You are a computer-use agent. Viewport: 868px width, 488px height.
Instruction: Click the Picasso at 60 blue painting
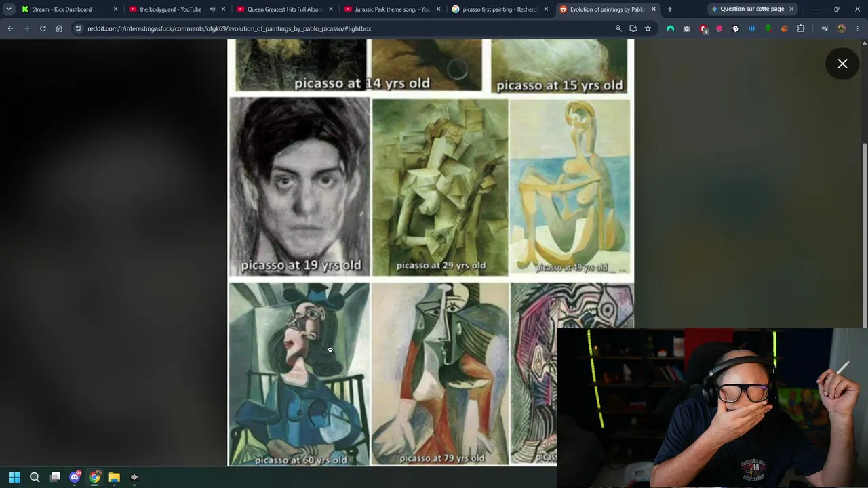coord(299,374)
